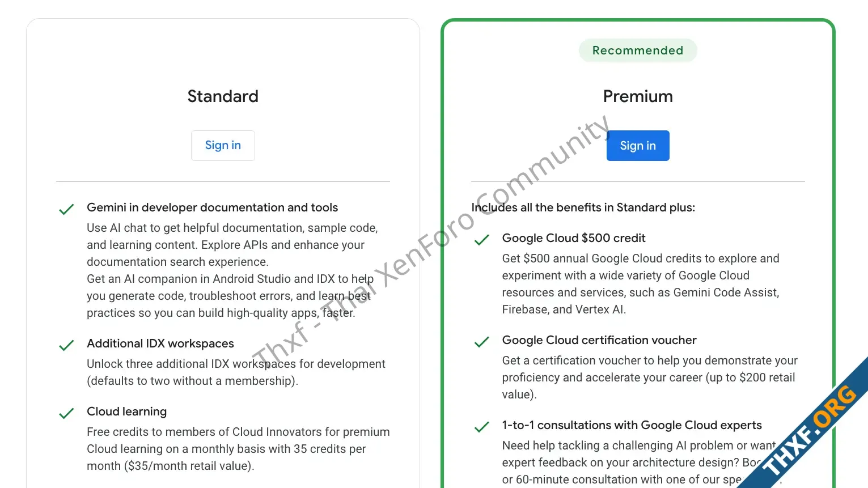This screenshot has width=868, height=488.
Task: Click the Standard plan Sign in button
Action: pos(223,146)
